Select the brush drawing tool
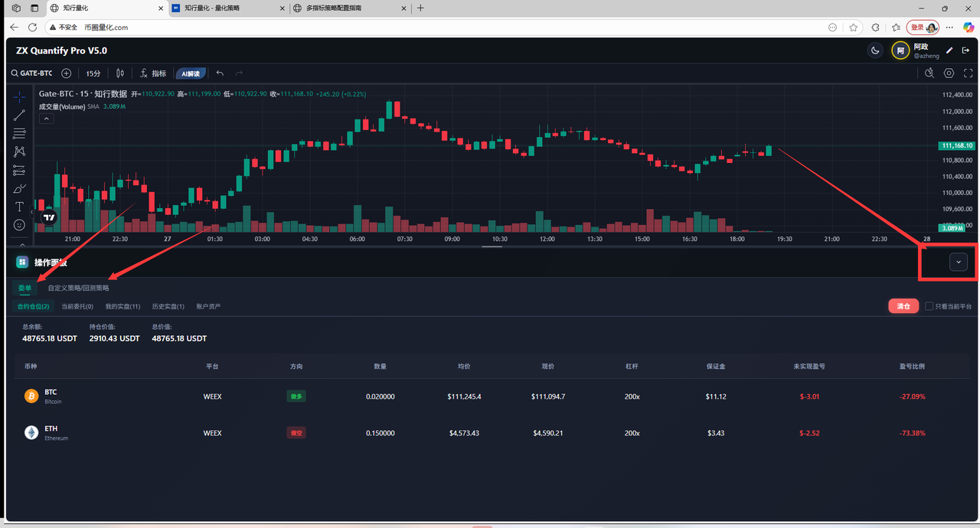 (x=19, y=188)
